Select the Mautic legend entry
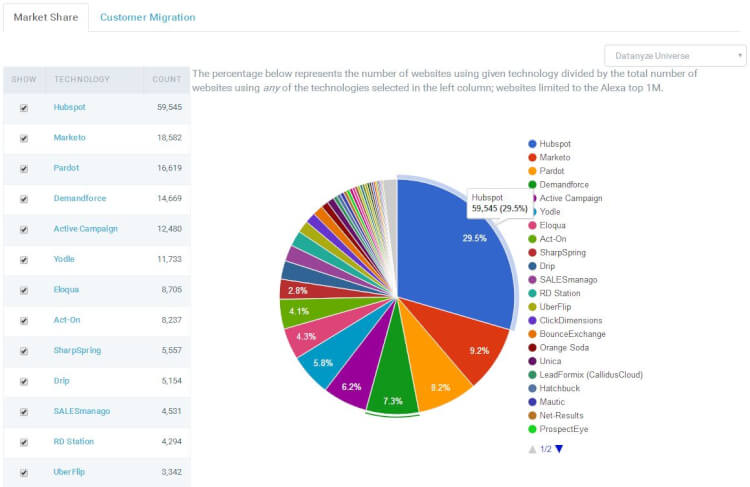Screen dimensions: 750x487 [547, 402]
